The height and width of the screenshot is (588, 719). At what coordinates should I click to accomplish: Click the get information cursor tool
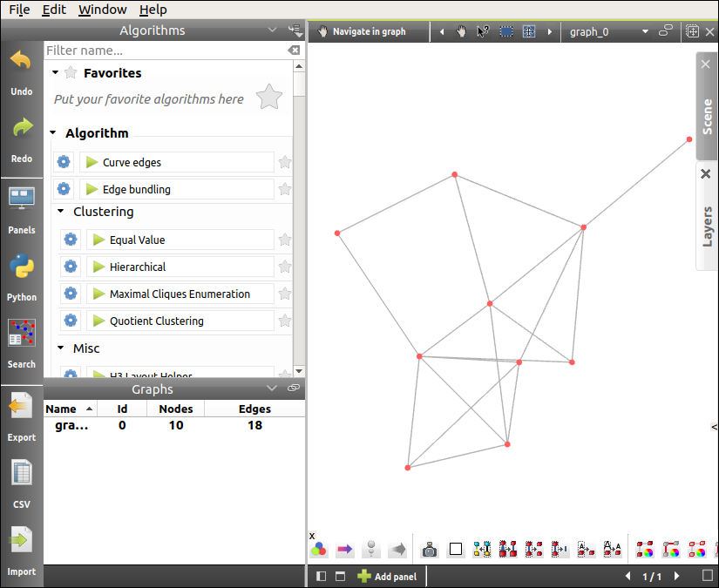pyautogui.click(x=484, y=31)
